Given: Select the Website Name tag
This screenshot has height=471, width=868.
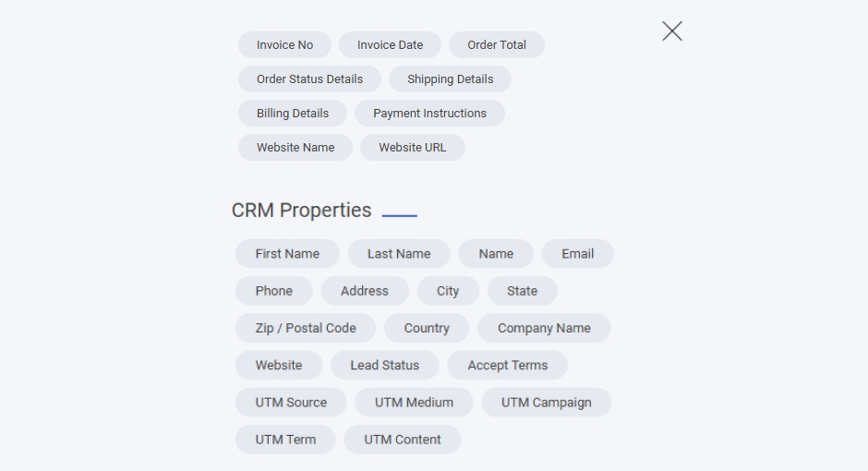Looking at the screenshot, I should tap(295, 148).
